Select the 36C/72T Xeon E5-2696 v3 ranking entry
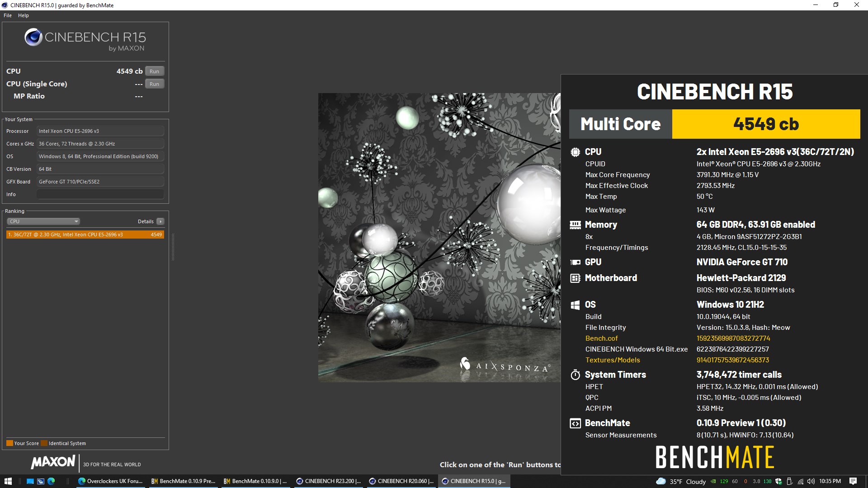This screenshot has height=488, width=868. [x=85, y=235]
